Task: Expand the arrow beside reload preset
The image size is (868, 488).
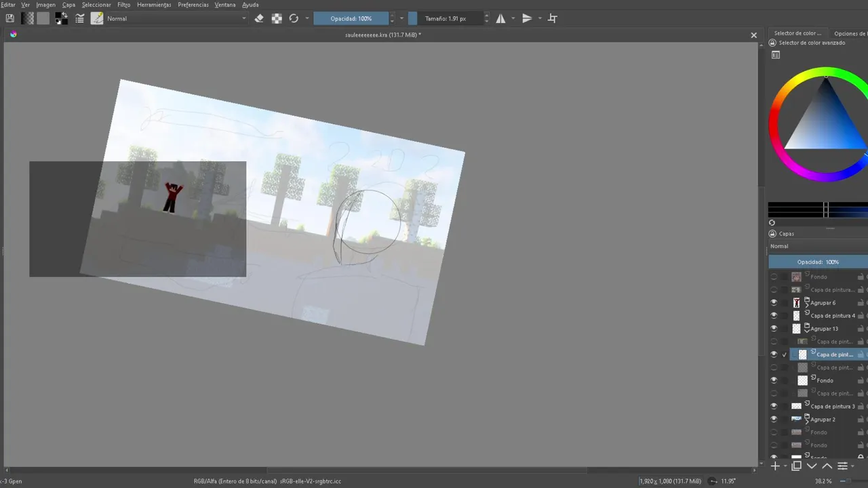Action: tap(307, 18)
